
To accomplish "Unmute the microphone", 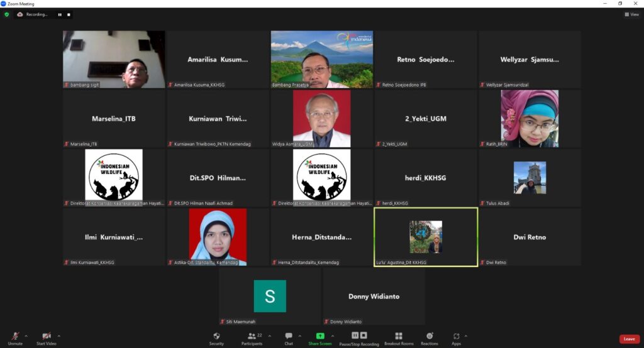I will [x=15, y=339].
